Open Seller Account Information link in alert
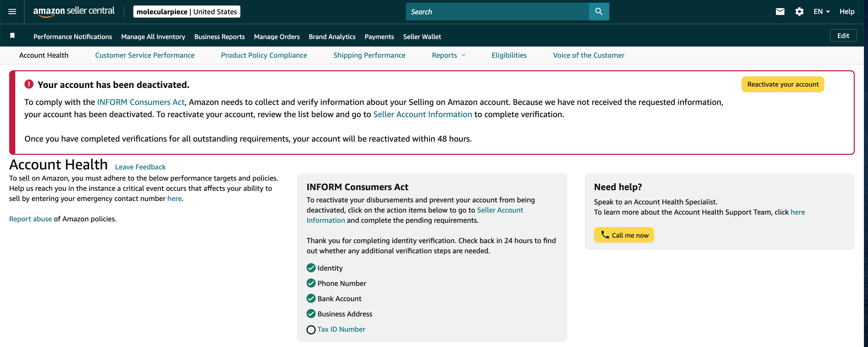This screenshot has height=347, width=868. (422, 114)
